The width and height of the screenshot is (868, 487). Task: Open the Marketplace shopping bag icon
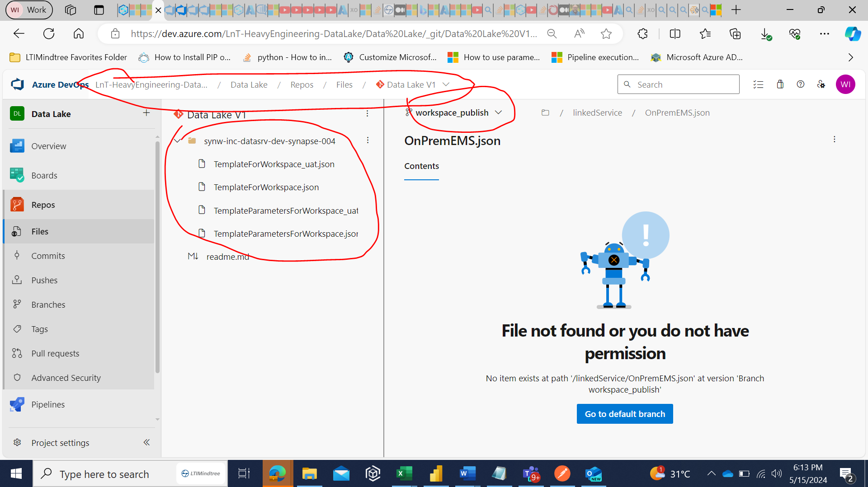[780, 84]
